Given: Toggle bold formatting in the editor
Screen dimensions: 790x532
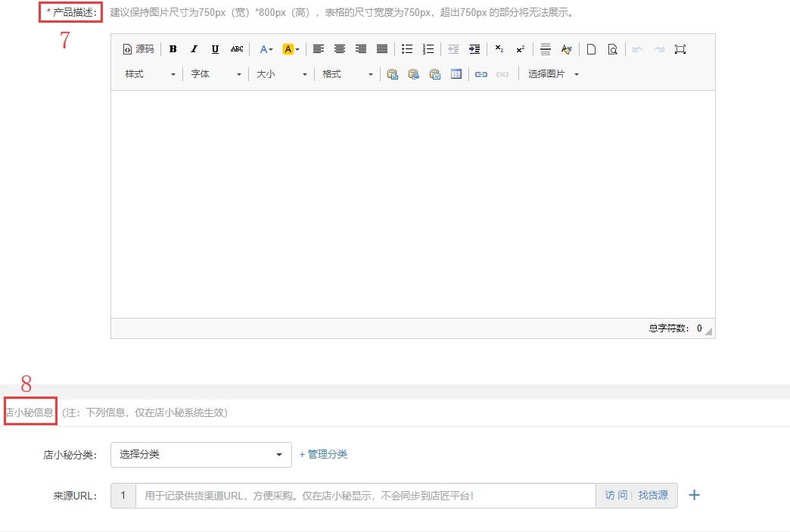Looking at the screenshot, I should pyautogui.click(x=173, y=49).
